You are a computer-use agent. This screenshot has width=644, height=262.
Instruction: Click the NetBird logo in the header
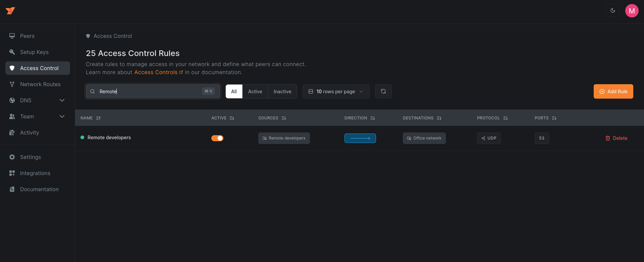[x=10, y=11]
